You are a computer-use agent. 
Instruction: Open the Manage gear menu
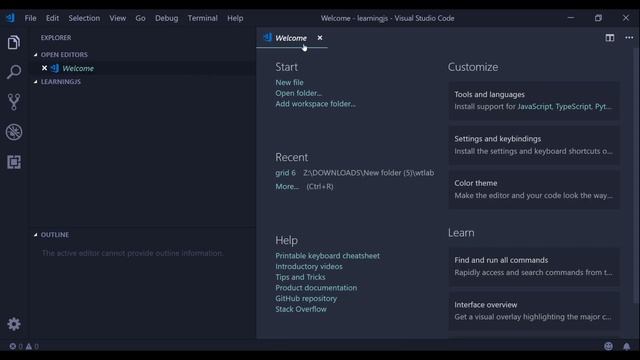[x=13, y=324]
